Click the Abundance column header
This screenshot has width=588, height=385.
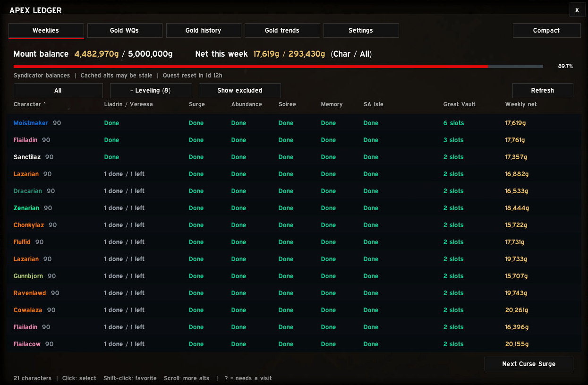coord(247,104)
